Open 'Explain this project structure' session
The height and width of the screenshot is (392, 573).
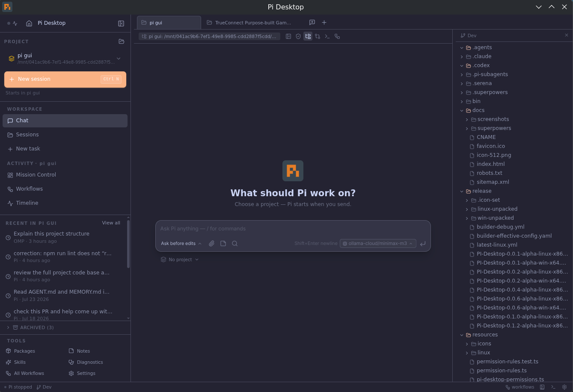click(63, 237)
